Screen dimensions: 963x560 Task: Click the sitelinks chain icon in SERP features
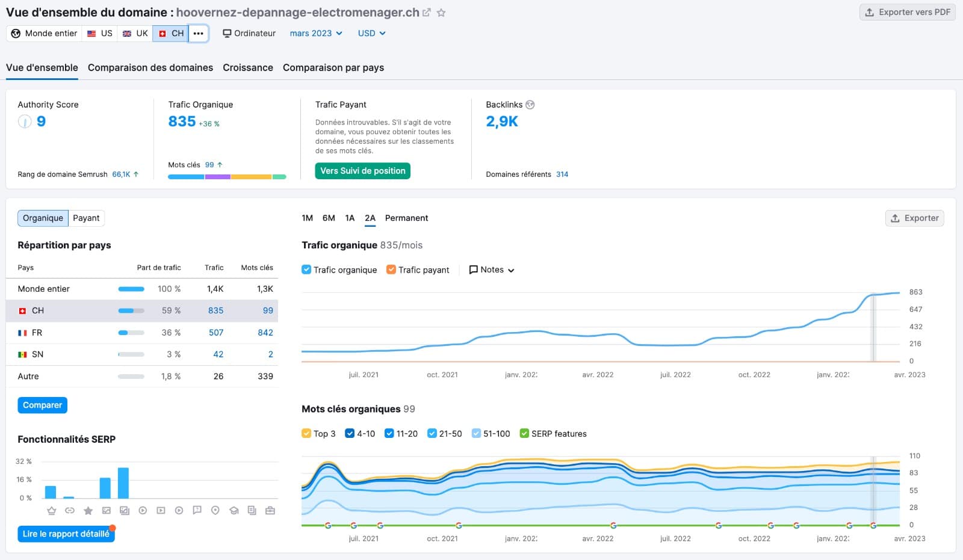70,511
